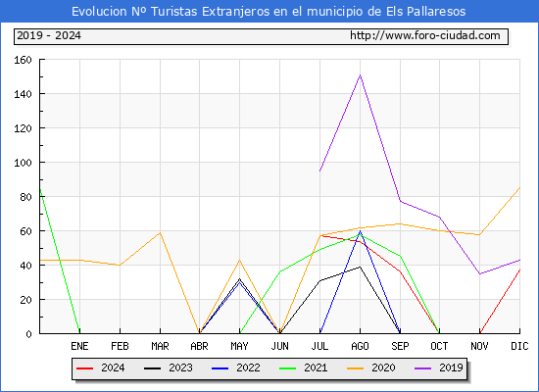Screen dimensions: 539x392
Task: Click the red 2024 legend swatch
Action: [x=85, y=368]
